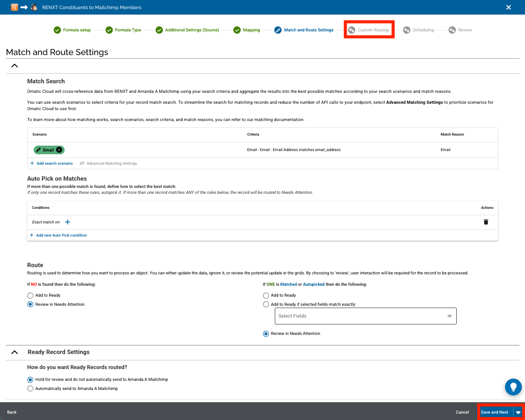Screen dimensions: 525x420
Task: Click the gear icon for Scheduling step
Action: pos(406,30)
